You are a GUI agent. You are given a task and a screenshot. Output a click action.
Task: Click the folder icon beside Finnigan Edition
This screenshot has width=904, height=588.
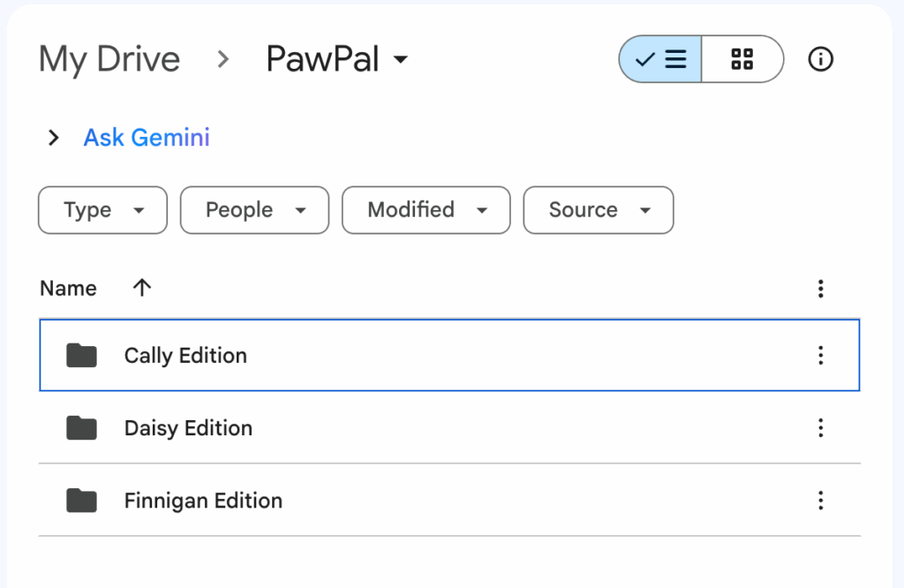tap(80, 500)
